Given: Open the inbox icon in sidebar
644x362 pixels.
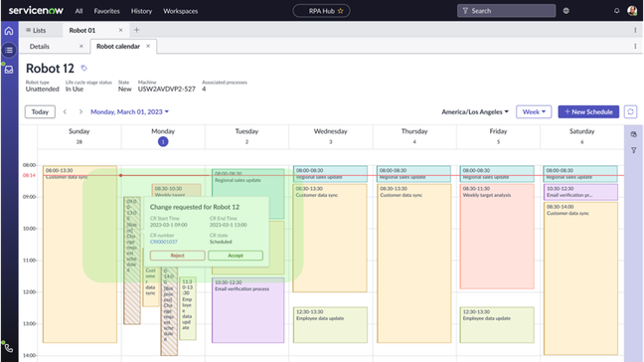Looking at the screenshot, I should tap(9, 70).
